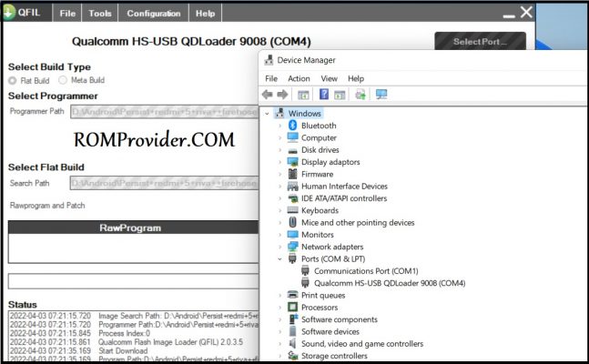The height and width of the screenshot is (364, 589).
Task: Open the QFIL Configuration menu
Action: 154,13
